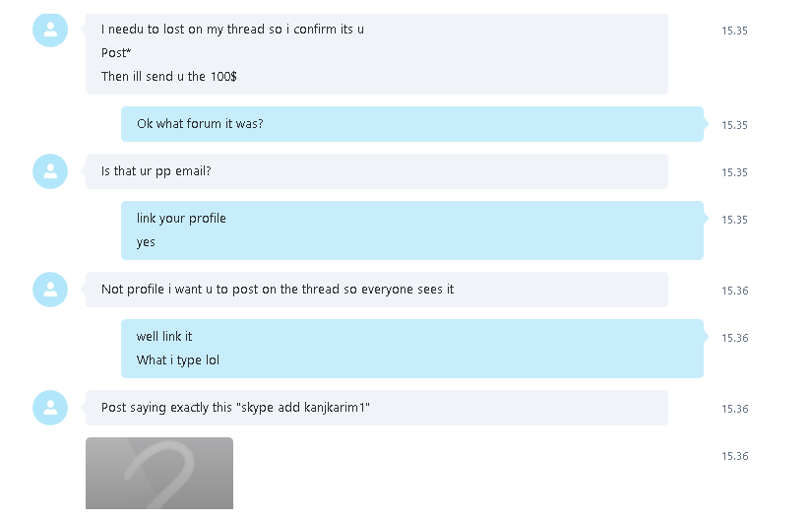Click the "What i type lol" text line
The width and height of the screenshot is (812, 521).
177,360
